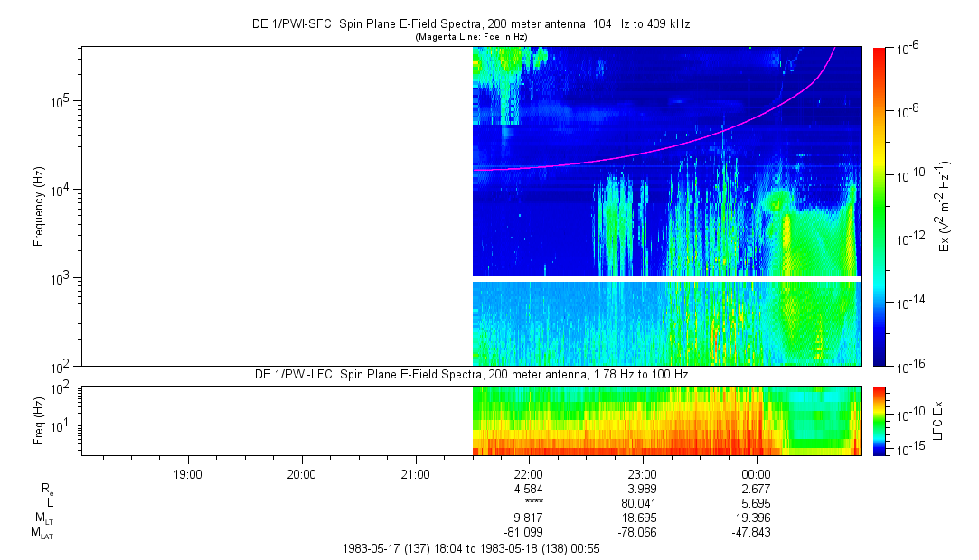Click the '(Magenta Line: Fce in Hz)' subtitle
This screenshot has height=560, width=979.
[471, 37]
